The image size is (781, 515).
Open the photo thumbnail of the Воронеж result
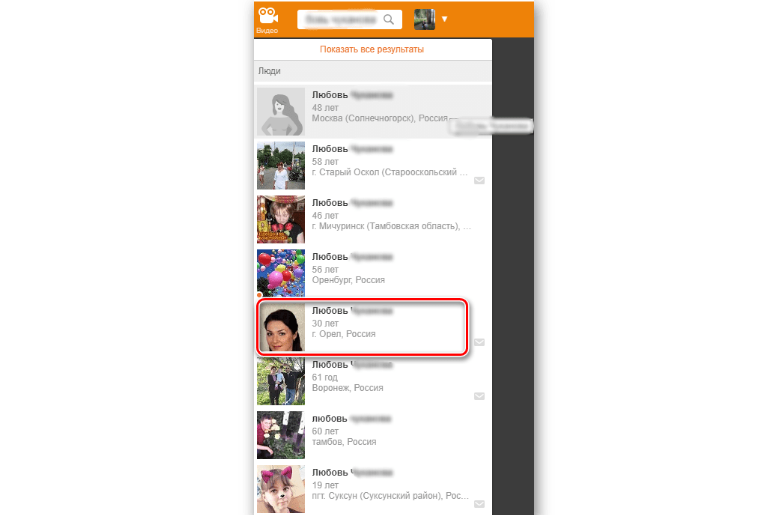pos(281,381)
